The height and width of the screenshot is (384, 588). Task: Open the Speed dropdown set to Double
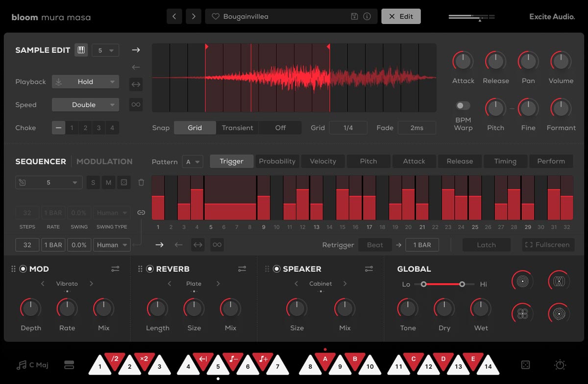85,104
